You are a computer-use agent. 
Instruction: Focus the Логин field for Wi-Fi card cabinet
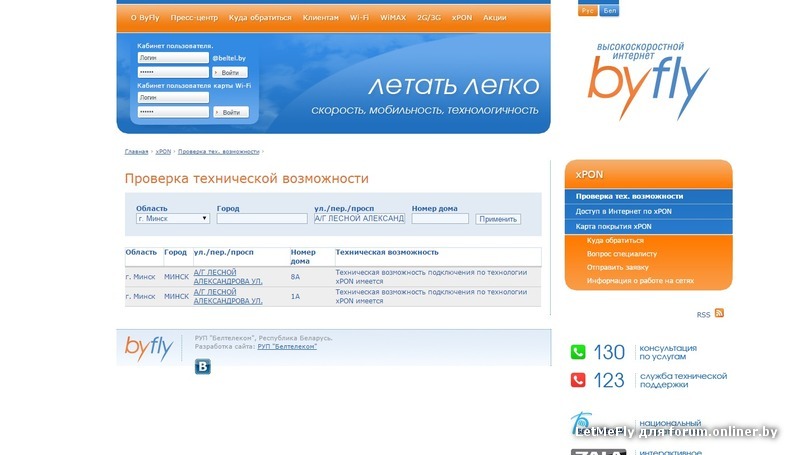click(x=173, y=97)
